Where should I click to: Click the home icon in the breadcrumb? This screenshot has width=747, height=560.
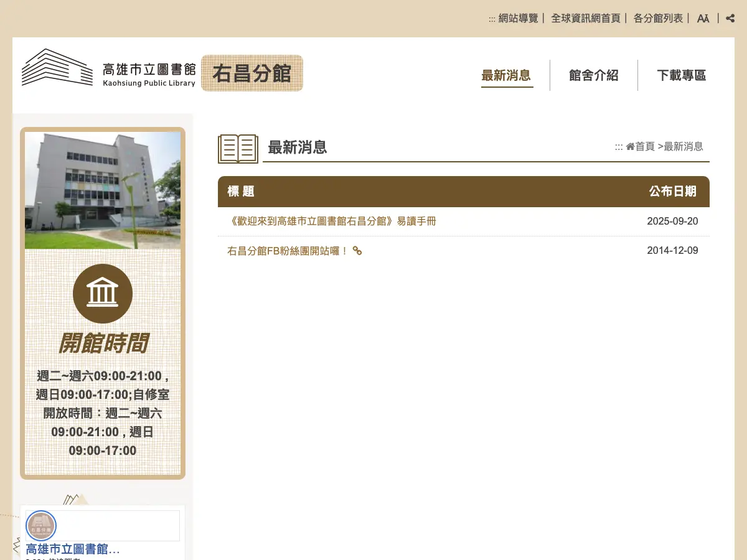coord(630,146)
